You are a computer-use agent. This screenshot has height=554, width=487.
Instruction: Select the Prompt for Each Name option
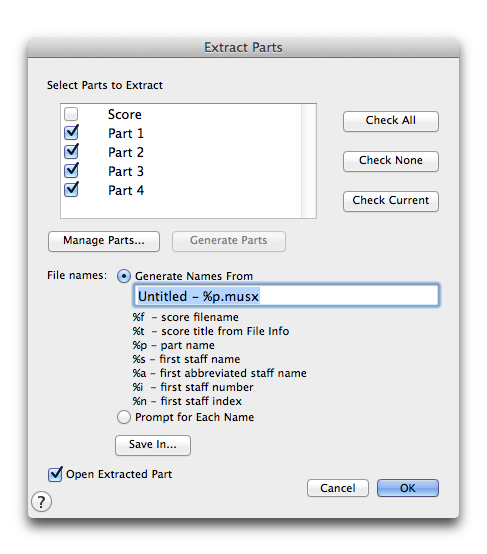click(x=124, y=417)
